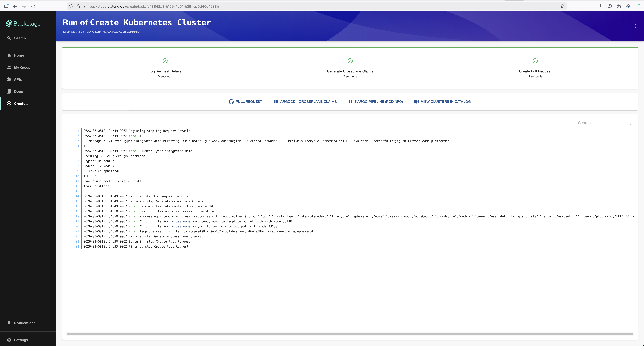Open Docs with the book icon
Viewport: 644px width, 346px height.
point(9,91)
